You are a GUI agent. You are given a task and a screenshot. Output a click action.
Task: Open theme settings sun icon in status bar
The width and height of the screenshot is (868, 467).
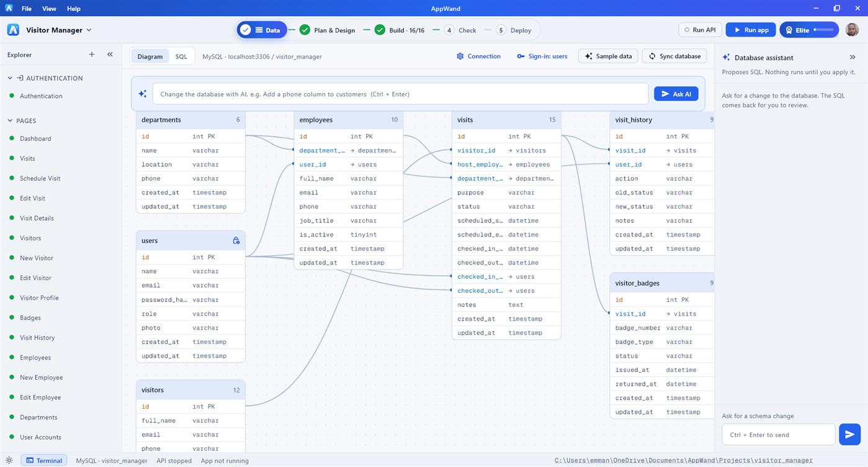click(x=9, y=461)
